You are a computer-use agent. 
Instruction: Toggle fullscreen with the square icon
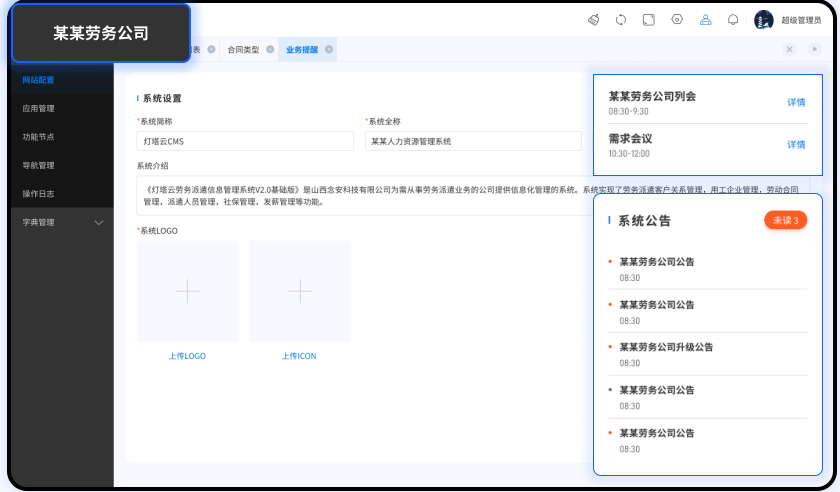point(649,19)
